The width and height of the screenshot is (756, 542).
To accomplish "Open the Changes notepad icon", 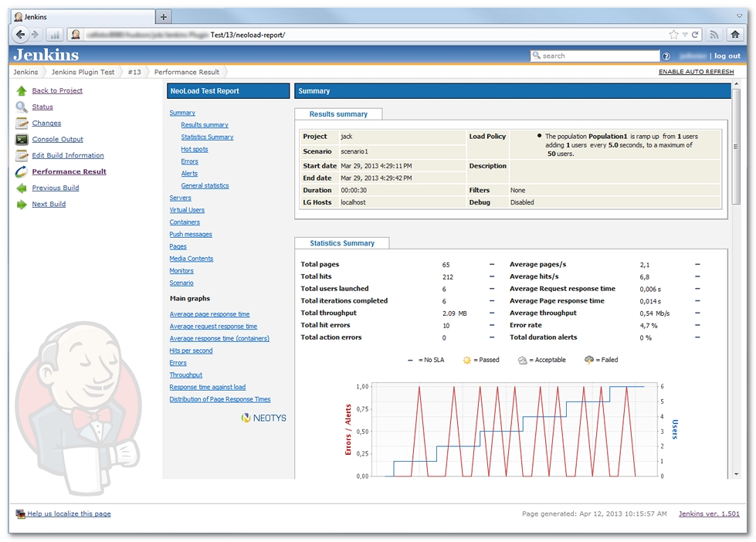I will point(22,123).
